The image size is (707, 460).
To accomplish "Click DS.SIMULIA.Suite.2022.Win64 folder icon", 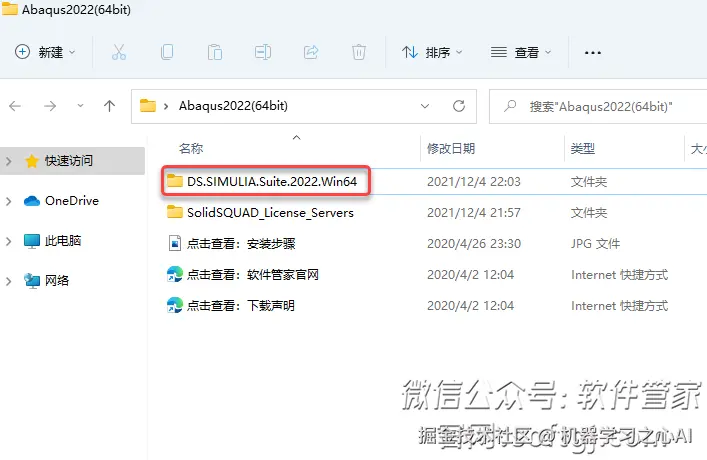I will [175, 181].
